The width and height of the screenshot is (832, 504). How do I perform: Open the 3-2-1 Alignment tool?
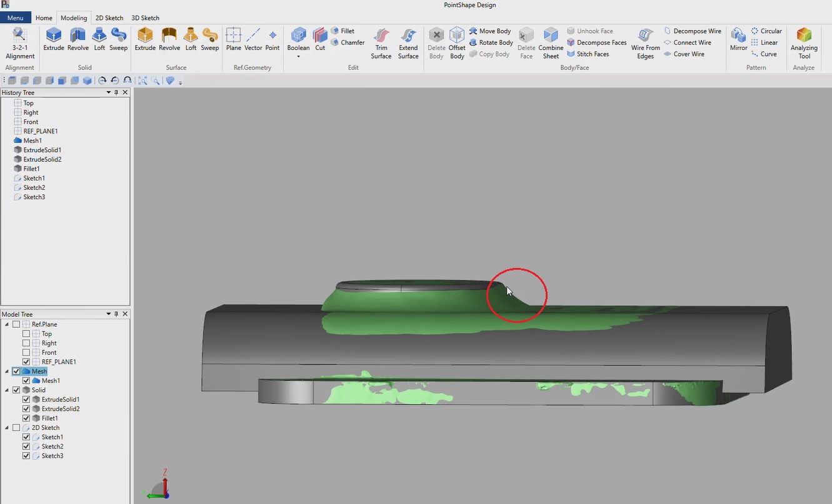[x=20, y=43]
